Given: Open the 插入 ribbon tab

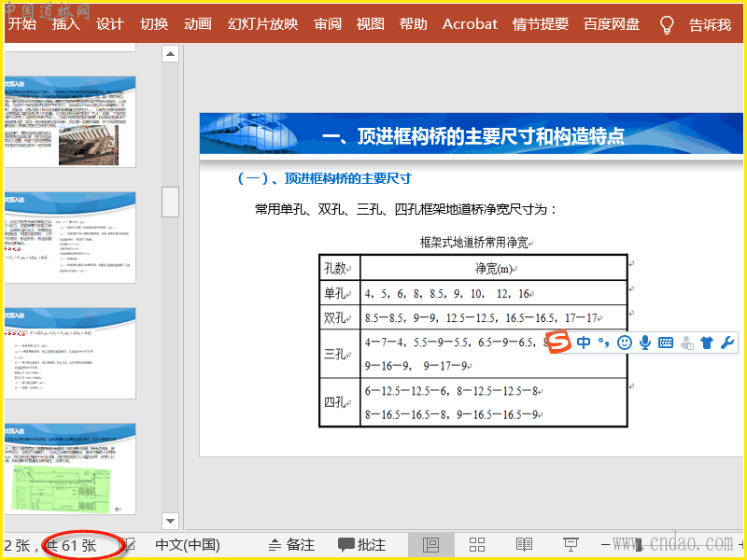Looking at the screenshot, I should click(65, 24).
